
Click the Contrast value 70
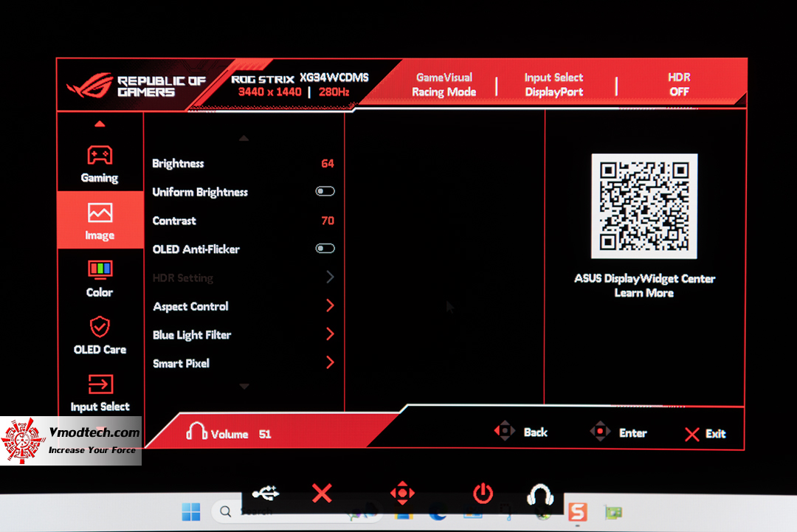328,221
